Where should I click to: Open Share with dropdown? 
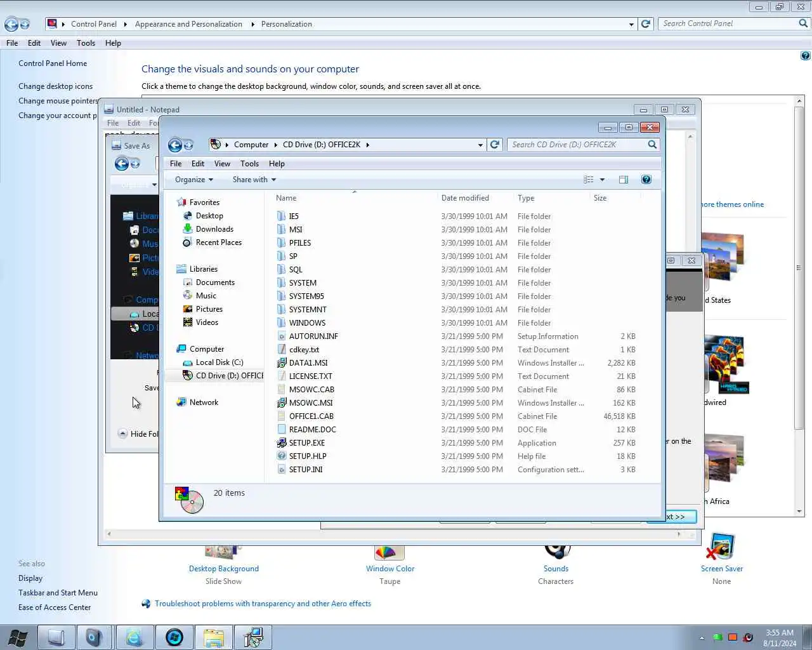pyautogui.click(x=254, y=180)
